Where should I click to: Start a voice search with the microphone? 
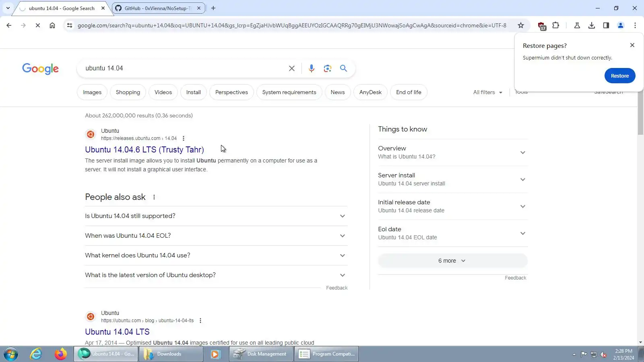click(x=312, y=68)
